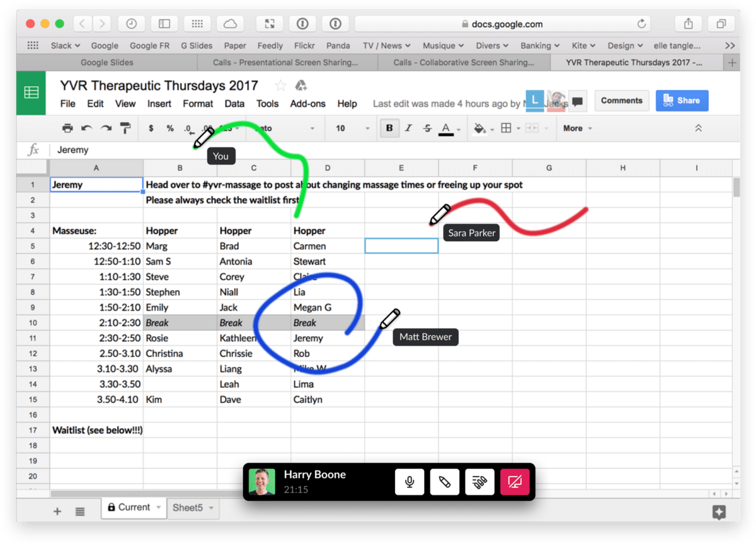756x544 pixels.
Task: Open the Insert menu
Action: tap(159, 104)
